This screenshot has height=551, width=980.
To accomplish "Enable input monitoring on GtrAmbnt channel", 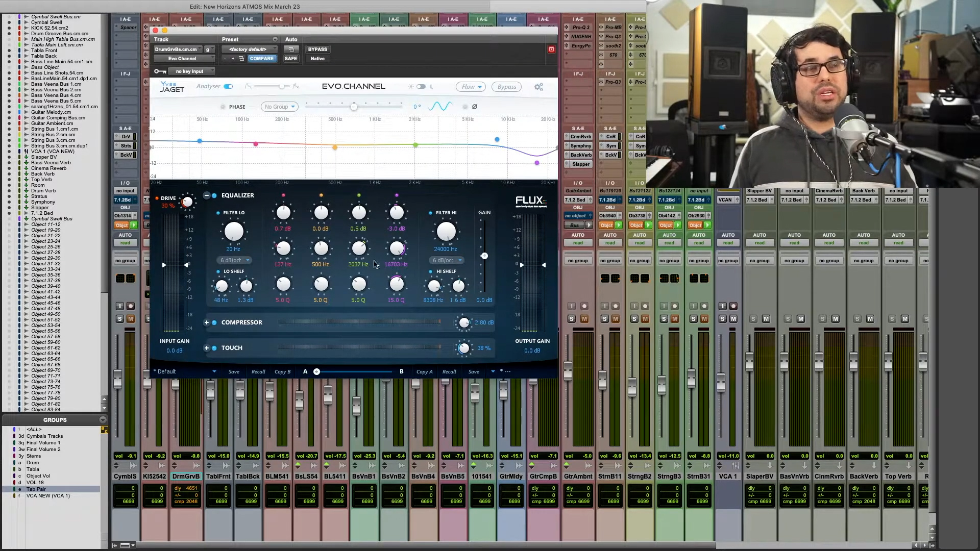I will (572, 306).
